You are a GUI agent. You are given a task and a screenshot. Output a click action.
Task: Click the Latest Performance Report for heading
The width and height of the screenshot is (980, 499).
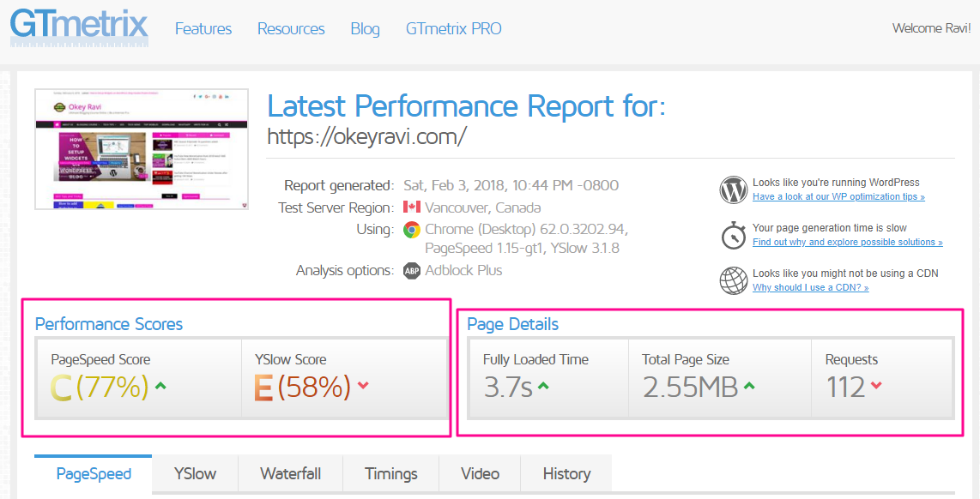(466, 106)
